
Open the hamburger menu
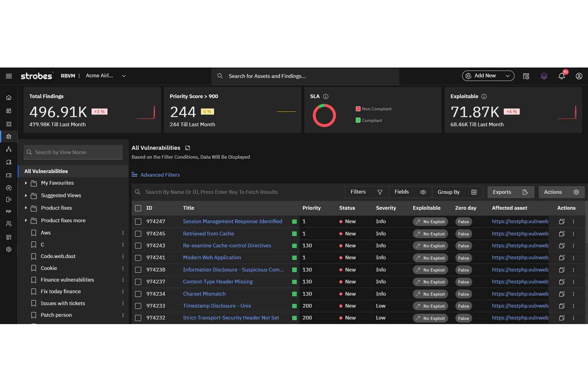click(x=9, y=76)
